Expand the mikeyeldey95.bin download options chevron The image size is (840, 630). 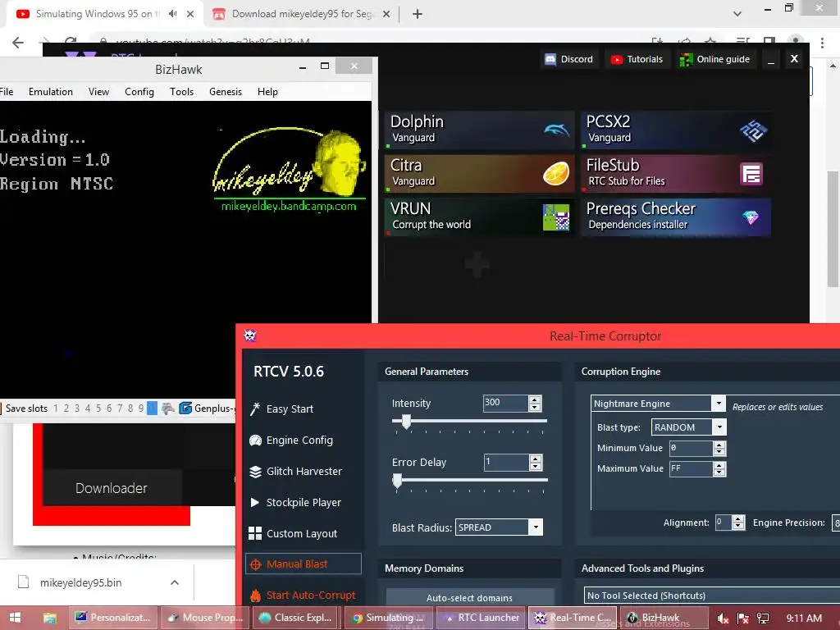(175, 582)
